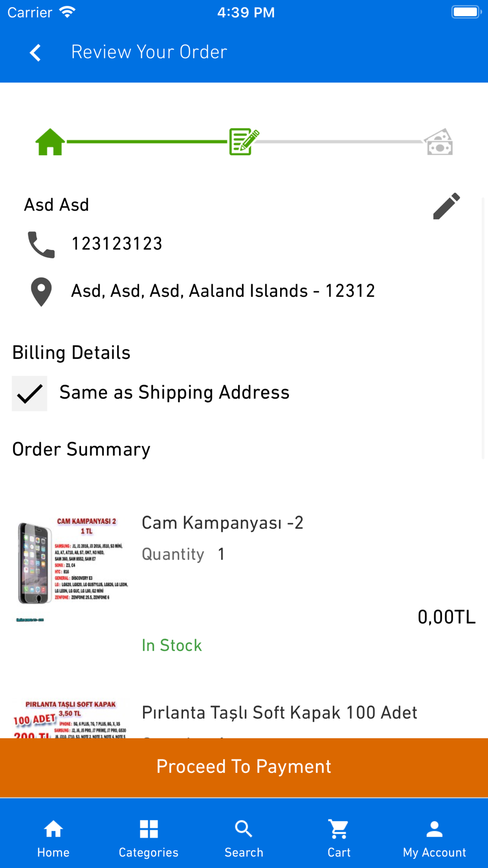This screenshot has width=488, height=868.
Task: Select the order review step icon
Action: coord(244,142)
